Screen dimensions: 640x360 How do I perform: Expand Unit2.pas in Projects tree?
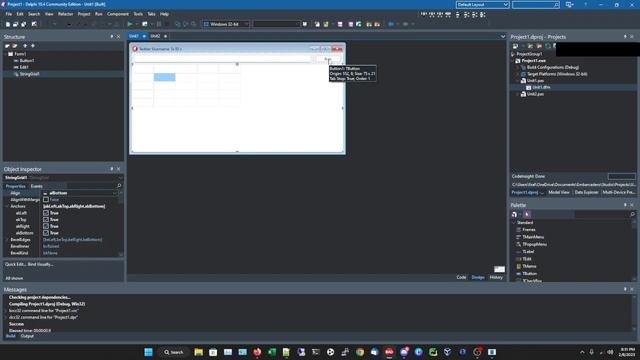518,94
